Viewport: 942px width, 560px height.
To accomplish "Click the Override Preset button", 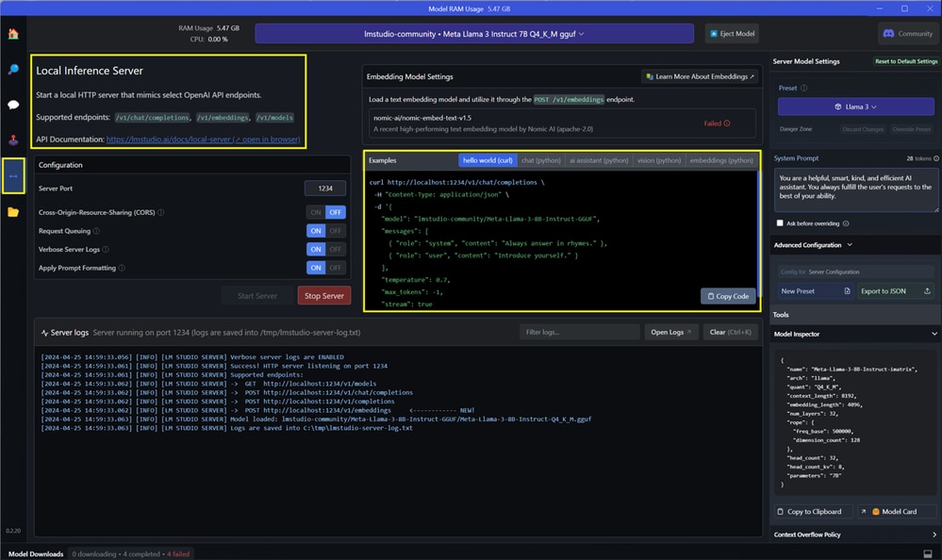I will click(x=912, y=129).
